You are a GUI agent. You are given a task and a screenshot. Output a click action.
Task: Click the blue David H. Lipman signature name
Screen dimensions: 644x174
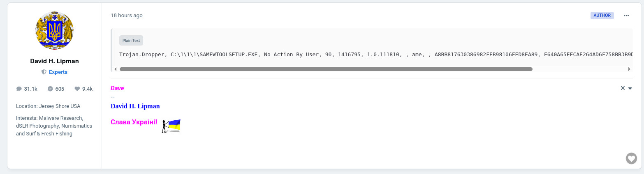135,106
